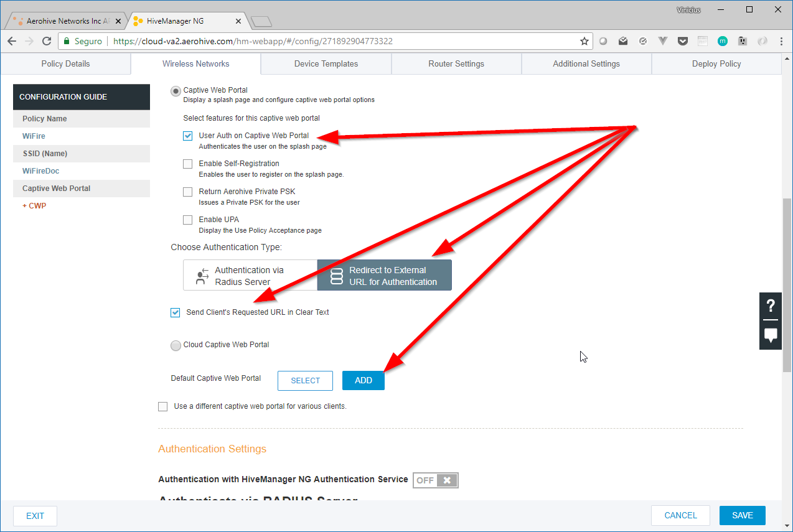793x532 pixels.
Task: Close the Aerohive Networks Inc tab
Action: 119,21
